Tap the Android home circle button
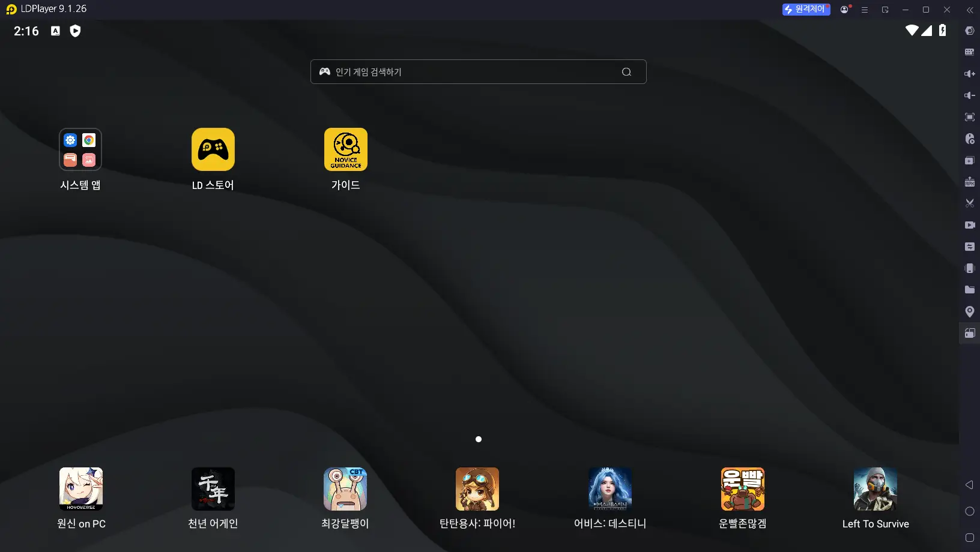Viewport: 980px width, 552px height. click(x=969, y=511)
